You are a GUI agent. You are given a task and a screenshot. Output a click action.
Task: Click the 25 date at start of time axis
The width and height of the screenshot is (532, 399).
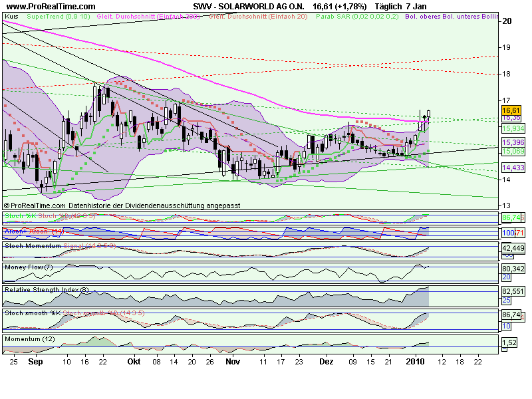coord(13,362)
